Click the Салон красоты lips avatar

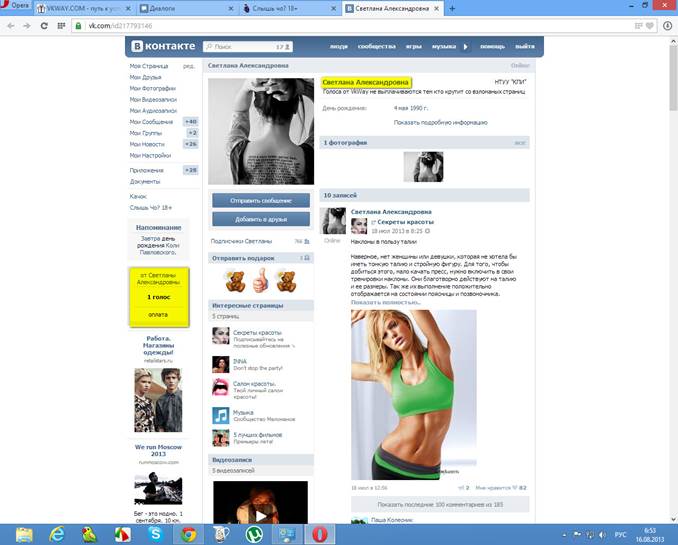(x=221, y=387)
